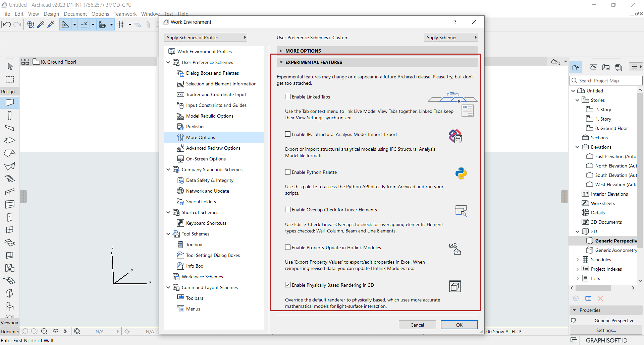Click the Work Environment help question mark
The image size is (644, 345).
tap(455, 22)
